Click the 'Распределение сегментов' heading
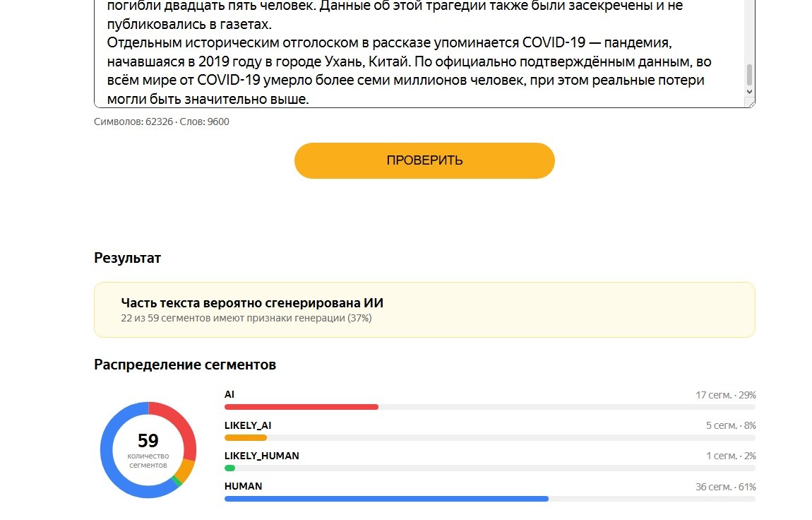This screenshot has width=812, height=520. (x=185, y=365)
